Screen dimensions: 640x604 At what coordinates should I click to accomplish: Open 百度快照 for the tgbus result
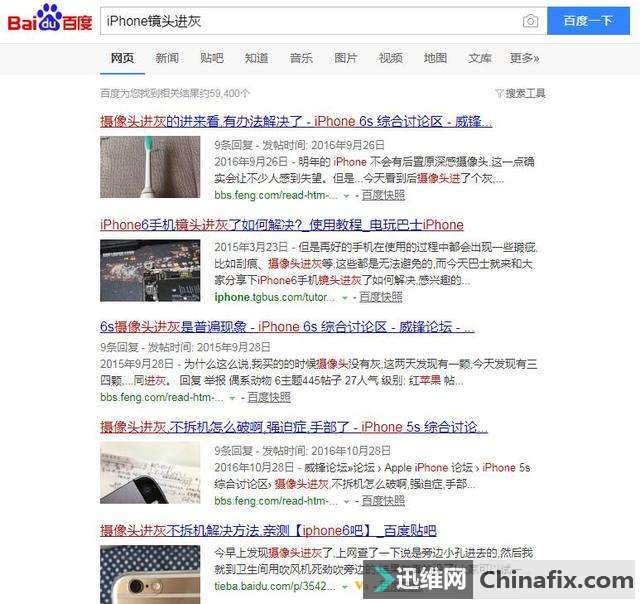coord(380,297)
